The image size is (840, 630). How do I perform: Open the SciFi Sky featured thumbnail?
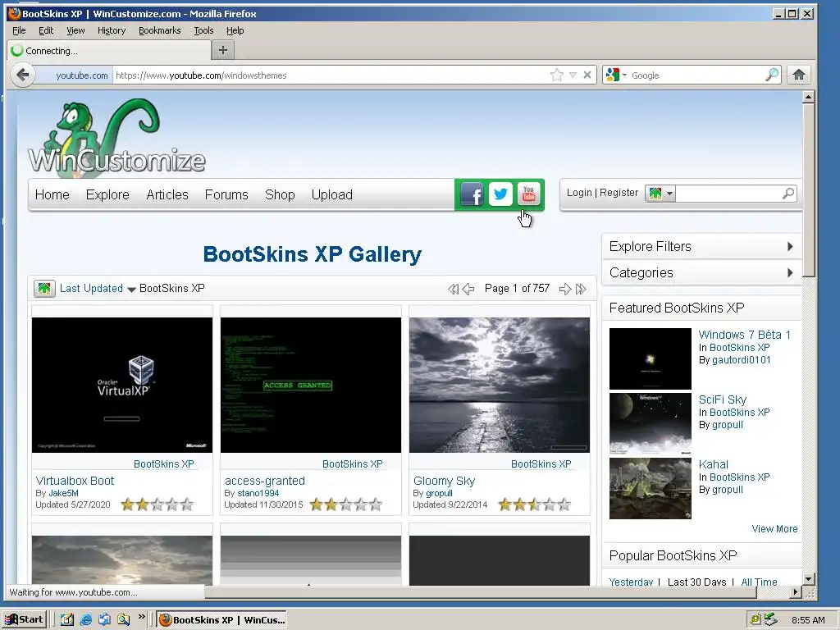[x=651, y=424]
